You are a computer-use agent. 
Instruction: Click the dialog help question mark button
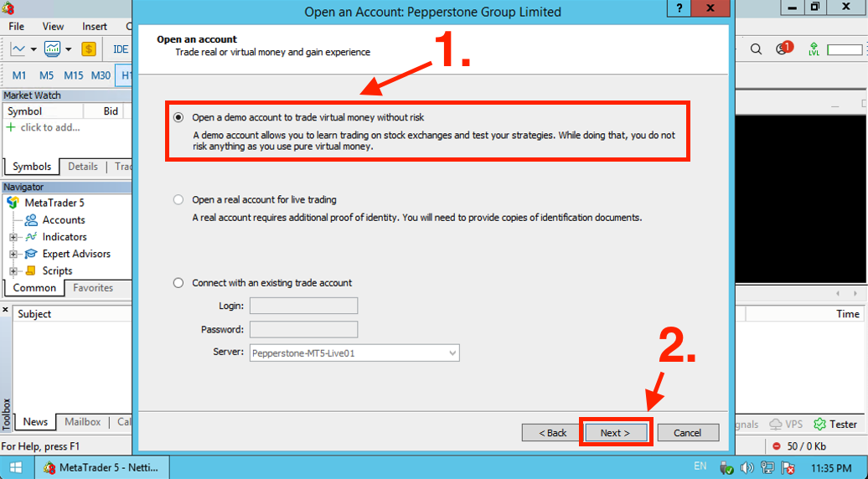(x=679, y=8)
